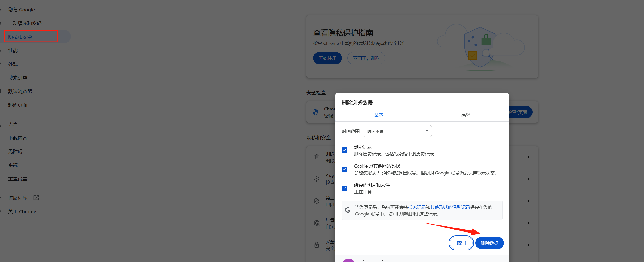Uncheck 缓存的图片和文件
The height and width of the screenshot is (262, 644).
click(x=345, y=188)
